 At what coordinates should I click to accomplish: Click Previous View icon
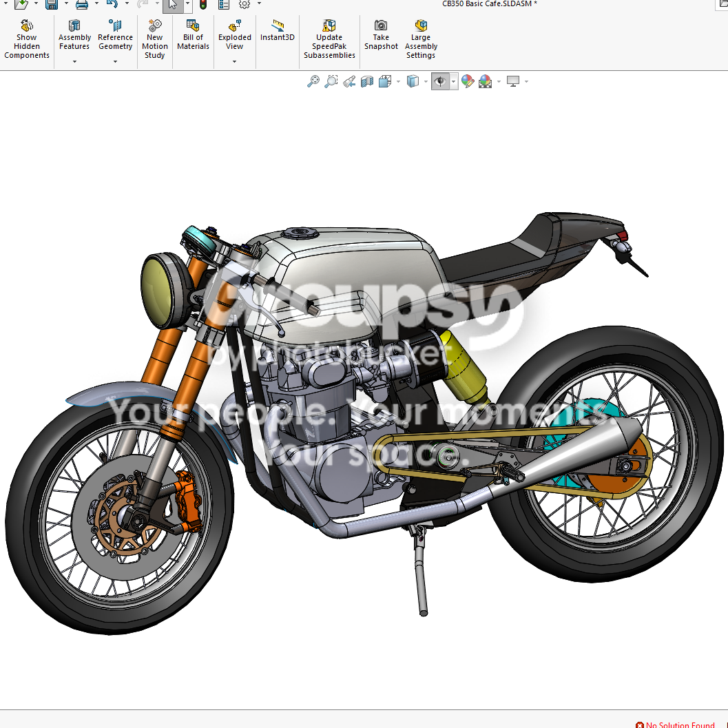pyautogui.click(x=349, y=81)
